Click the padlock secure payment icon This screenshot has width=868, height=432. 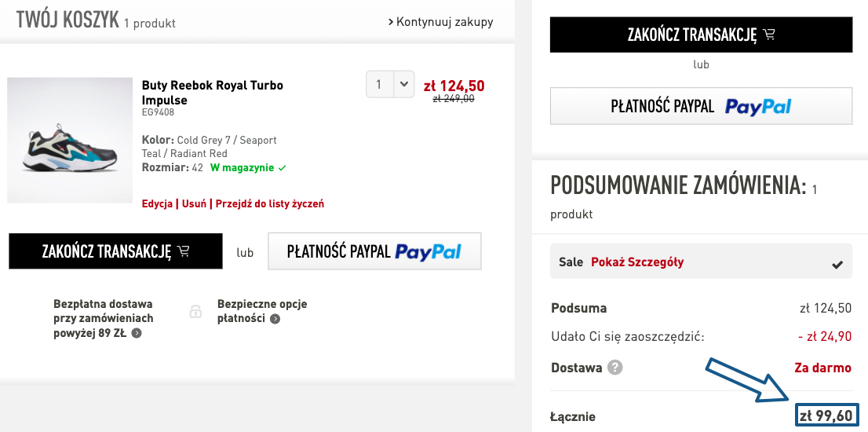[x=196, y=312]
